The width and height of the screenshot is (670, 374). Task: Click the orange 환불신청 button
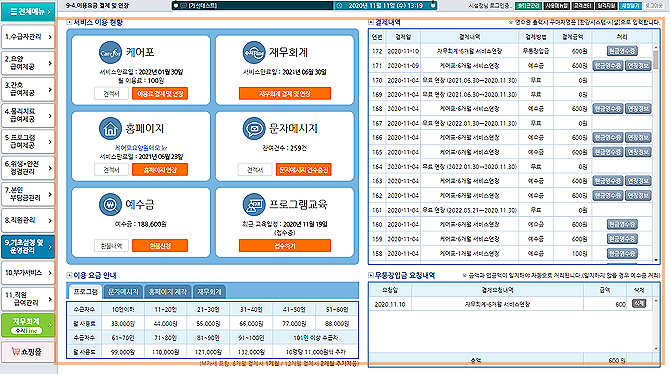click(160, 246)
